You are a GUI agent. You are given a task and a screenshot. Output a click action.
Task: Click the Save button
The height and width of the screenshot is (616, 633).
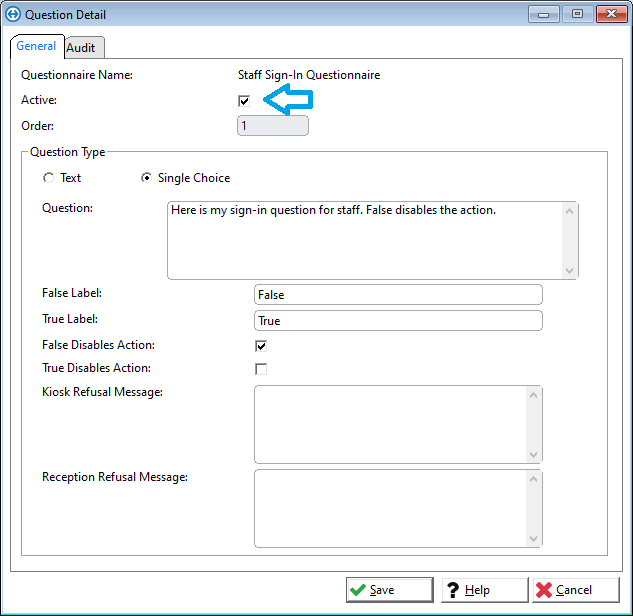(x=390, y=590)
